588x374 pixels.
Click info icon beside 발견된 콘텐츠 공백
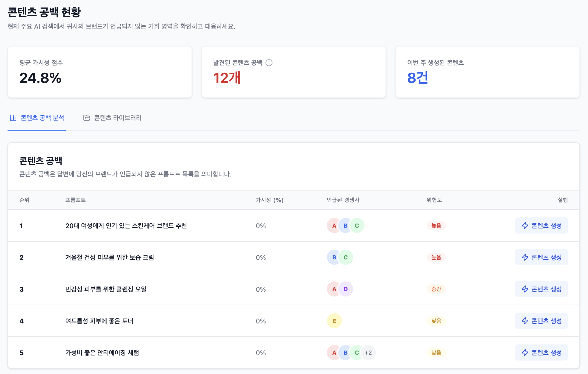point(269,63)
